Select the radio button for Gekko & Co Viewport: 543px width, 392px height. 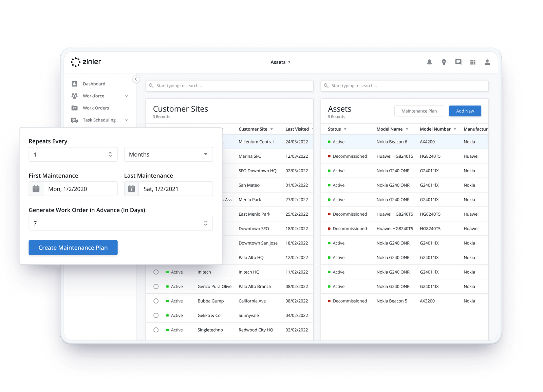(156, 315)
